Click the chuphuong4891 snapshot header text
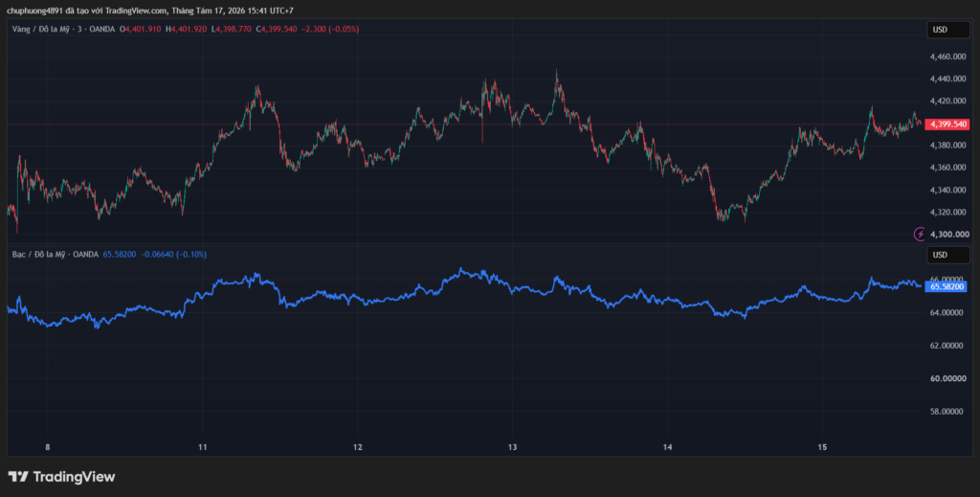980x497 pixels. (x=150, y=11)
